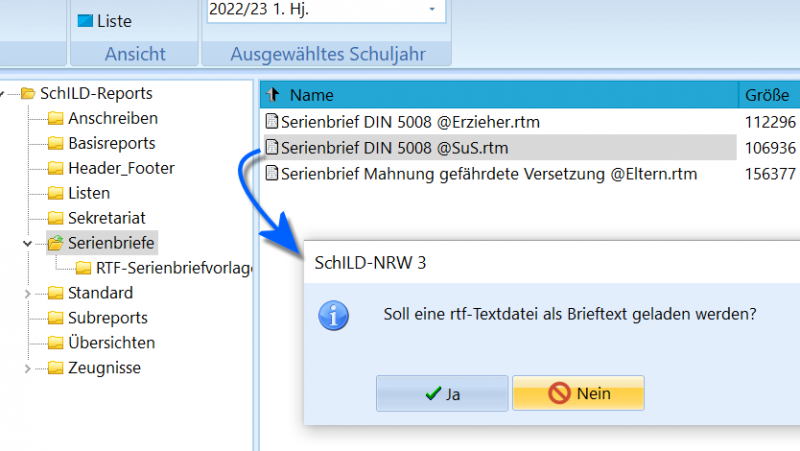
Task: Select Übersichten in the tree
Action: click(111, 343)
